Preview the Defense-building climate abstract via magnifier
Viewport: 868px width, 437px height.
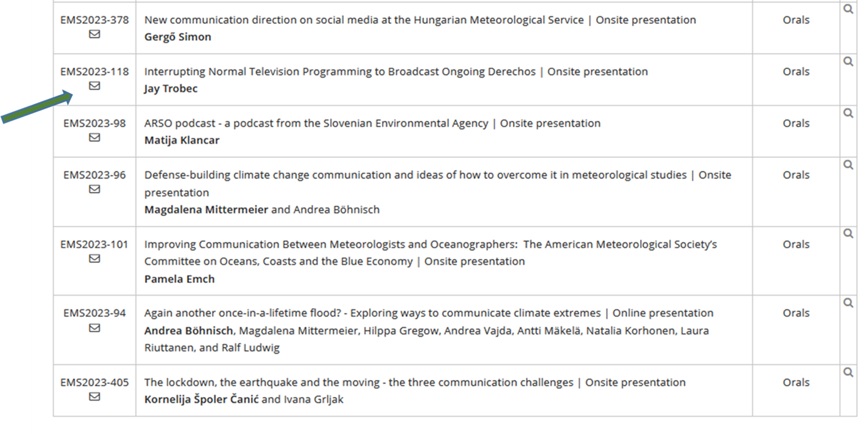pyautogui.click(x=848, y=165)
